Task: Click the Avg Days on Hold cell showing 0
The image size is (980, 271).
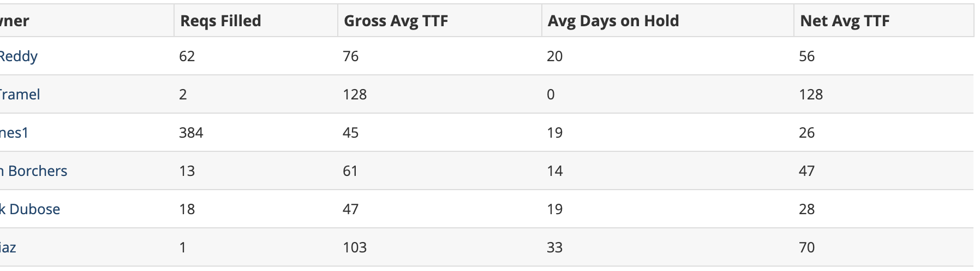Action: coord(551,95)
